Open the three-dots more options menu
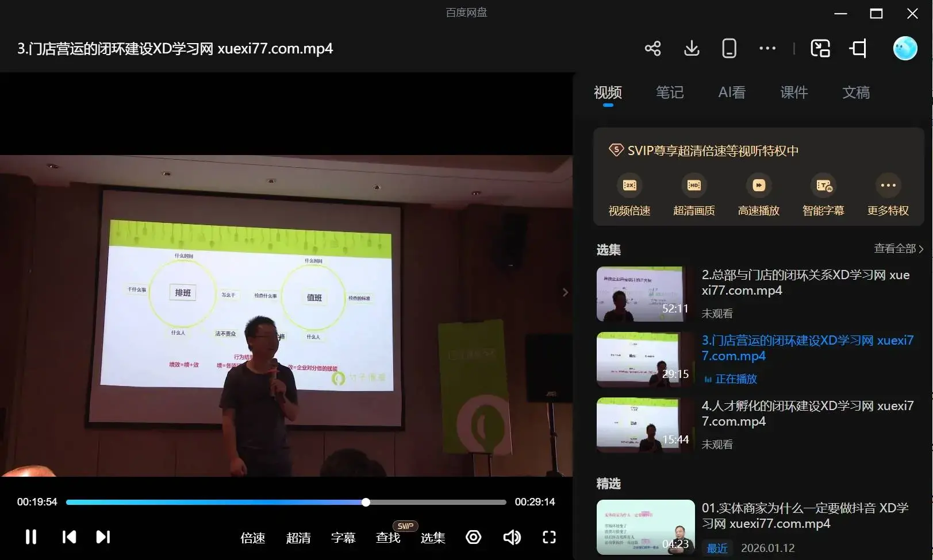933x560 pixels. click(767, 48)
